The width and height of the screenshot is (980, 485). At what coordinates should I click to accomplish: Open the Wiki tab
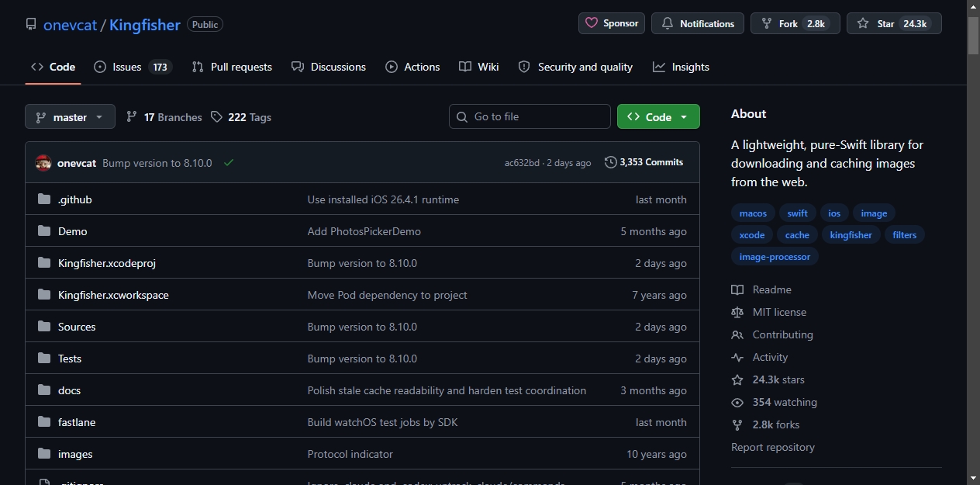[x=478, y=67]
